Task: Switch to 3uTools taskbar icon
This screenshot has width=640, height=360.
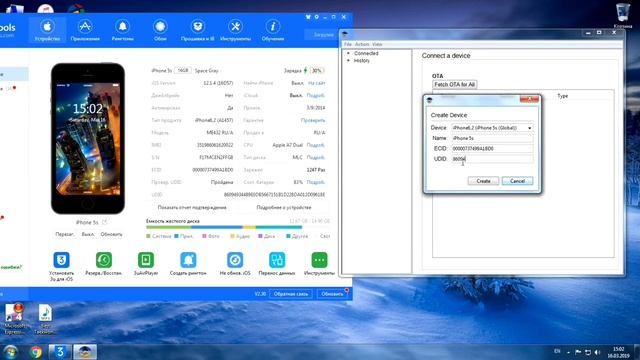Action: pos(60,352)
